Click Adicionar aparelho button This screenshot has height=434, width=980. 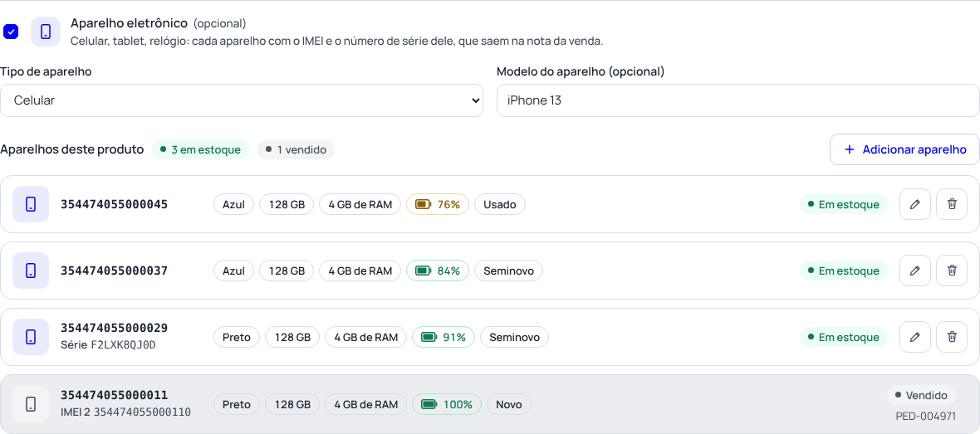(x=904, y=149)
